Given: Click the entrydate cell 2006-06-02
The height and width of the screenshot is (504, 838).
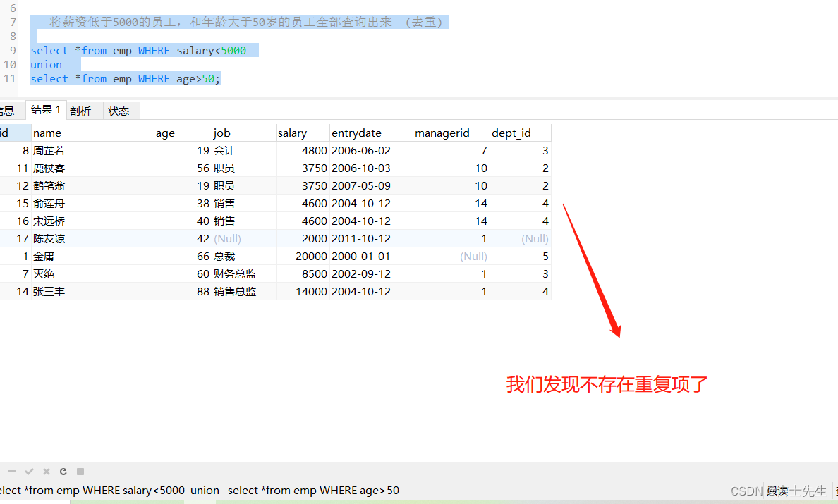Looking at the screenshot, I should coord(371,151).
